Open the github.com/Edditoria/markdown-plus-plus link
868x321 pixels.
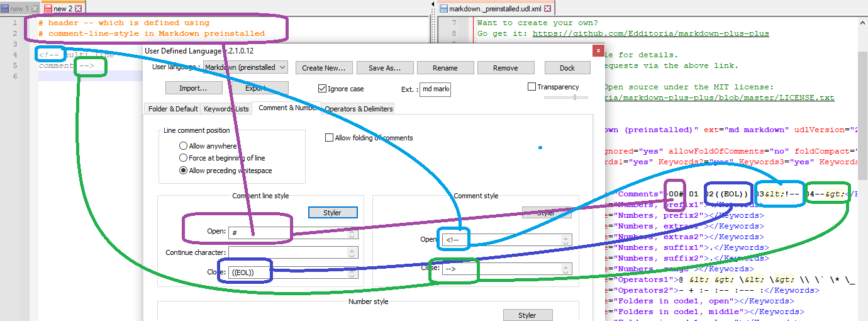click(x=650, y=33)
